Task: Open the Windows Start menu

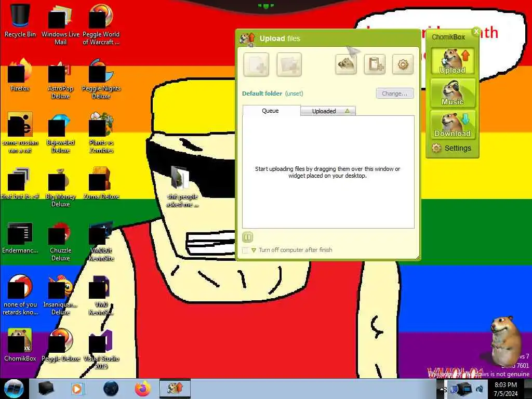Action: point(14,389)
